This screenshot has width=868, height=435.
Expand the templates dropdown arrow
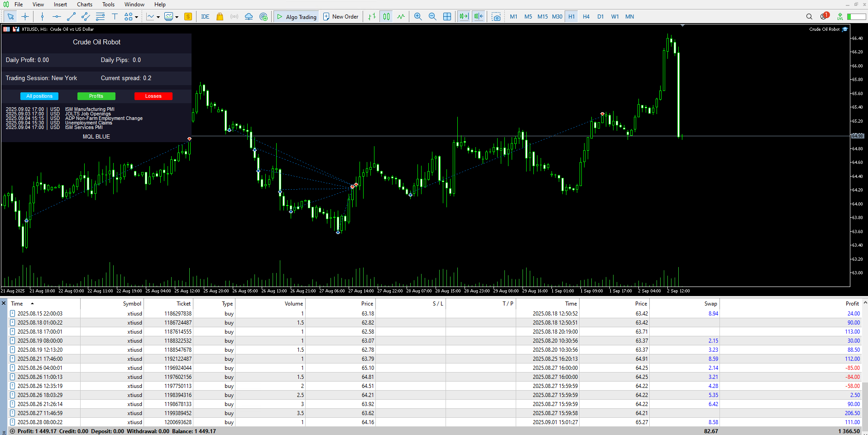pyautogui.click(x=177, y=17)
